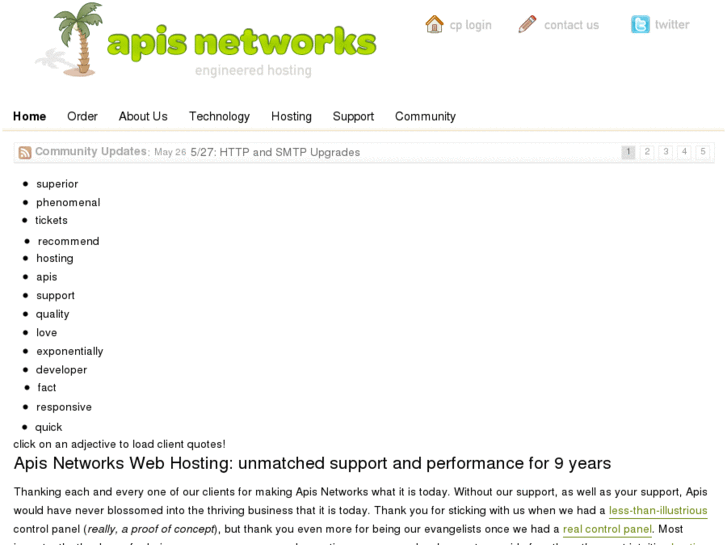Click the word 'exponentially' in list
The height and width of the screenshot is (545, 727).
tap(70, 352)
